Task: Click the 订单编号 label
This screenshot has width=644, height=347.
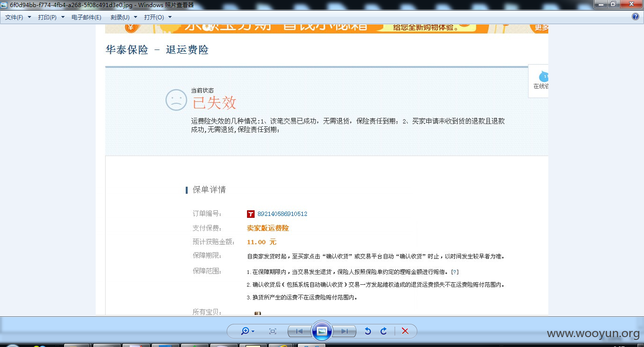Action: [x=207, y=214]
